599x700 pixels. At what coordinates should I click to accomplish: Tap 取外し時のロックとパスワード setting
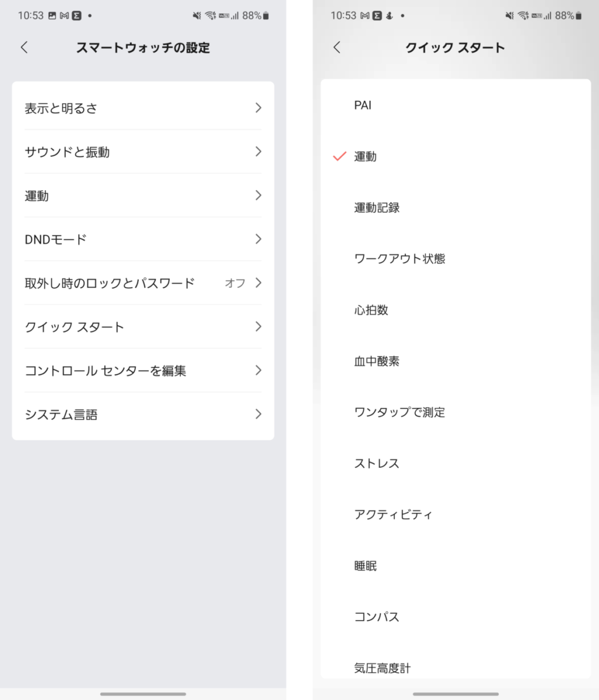pos(143,283)
